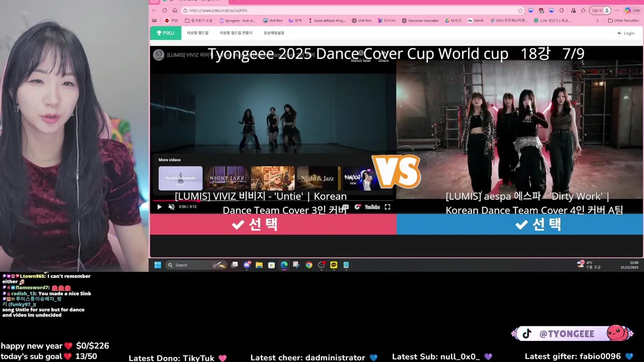
Task: Click the piku.co.kr address bar
Action: pyautogui.click(x=352, y=10)
